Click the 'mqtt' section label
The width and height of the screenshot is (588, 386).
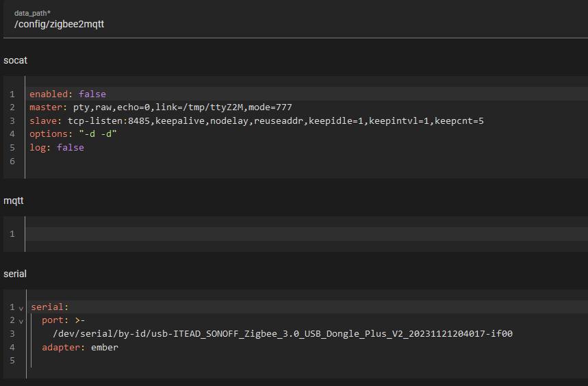tap(14, 201)
